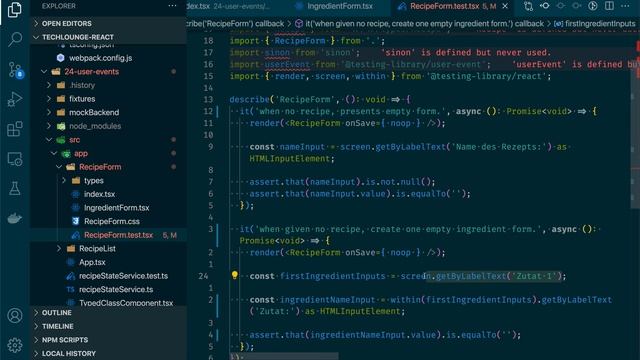Click 'userEvent' underlined import identifier

[287, 64]
